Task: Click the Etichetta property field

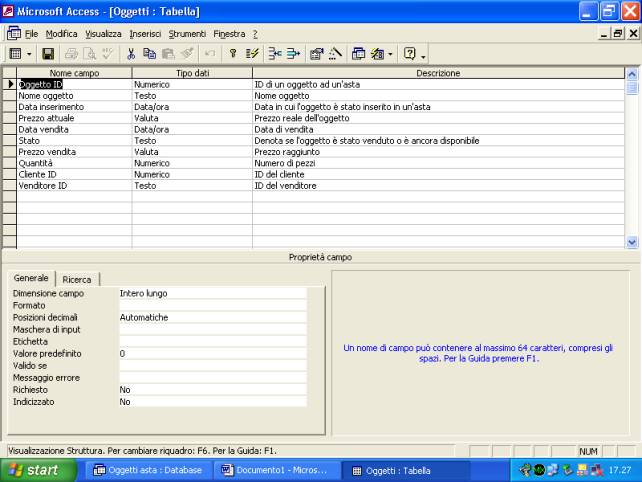Action: [212, 342]
